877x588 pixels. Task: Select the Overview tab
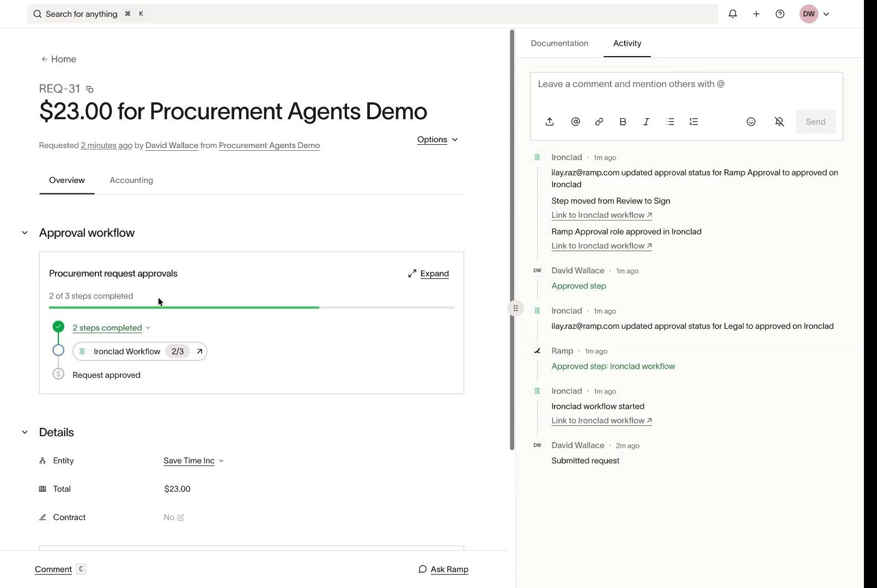67,180
